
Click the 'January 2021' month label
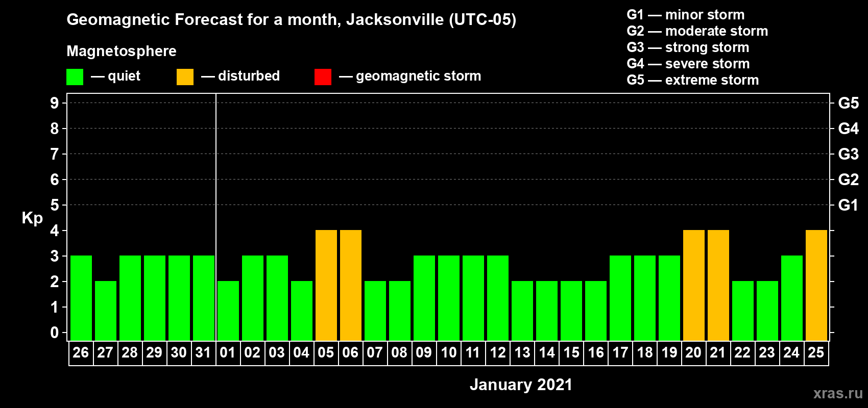[521, 385]
